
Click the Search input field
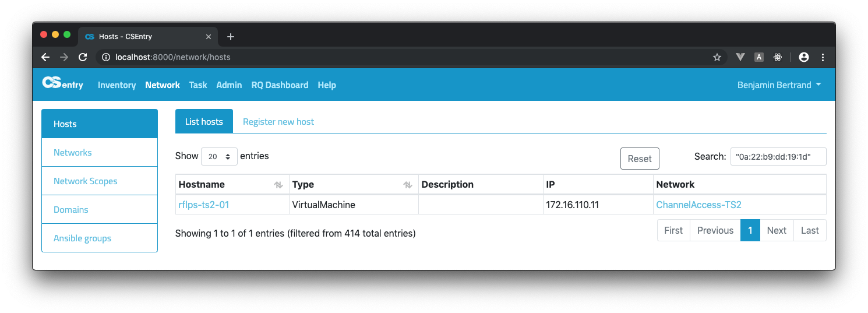[x=778, y=157]
